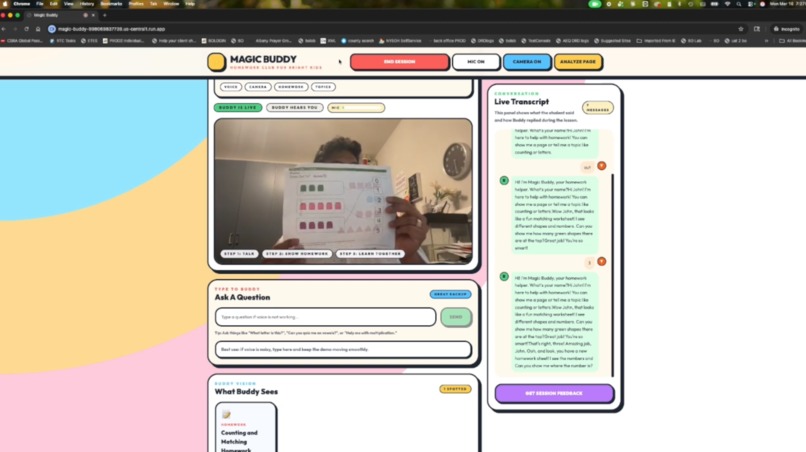Select the Voice chip
Image resolution: width=806 pixels, height=452 pixels.
pos(231,87)
